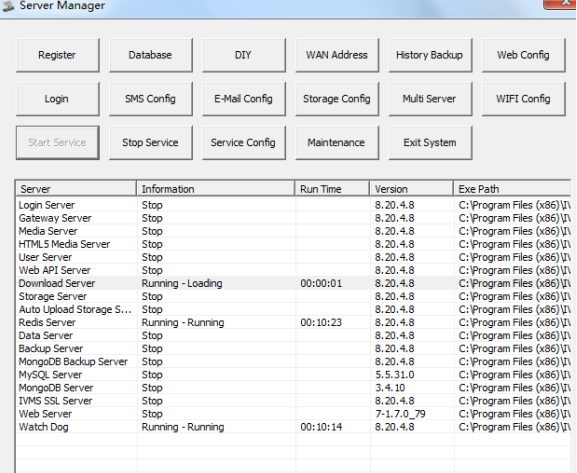This screenshot has height=473, width=577.
Task: Close the Server Manager window
Action: coord(559,3)
